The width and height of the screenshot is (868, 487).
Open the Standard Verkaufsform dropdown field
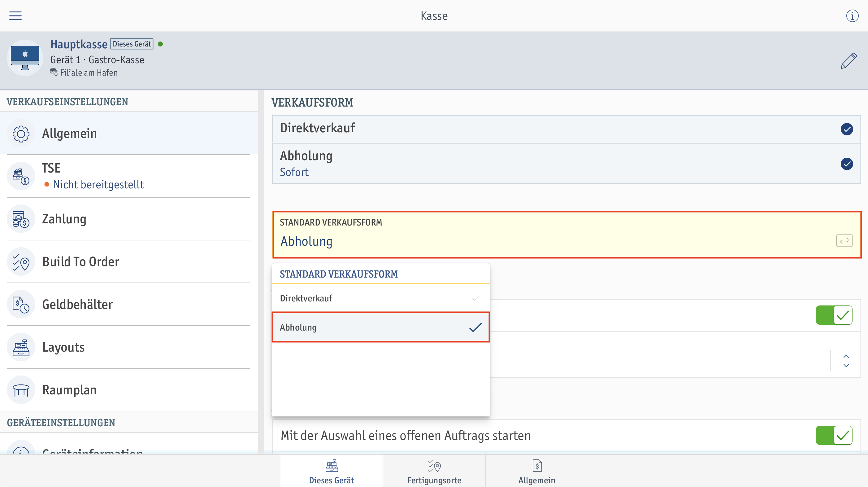coord(567,235)
